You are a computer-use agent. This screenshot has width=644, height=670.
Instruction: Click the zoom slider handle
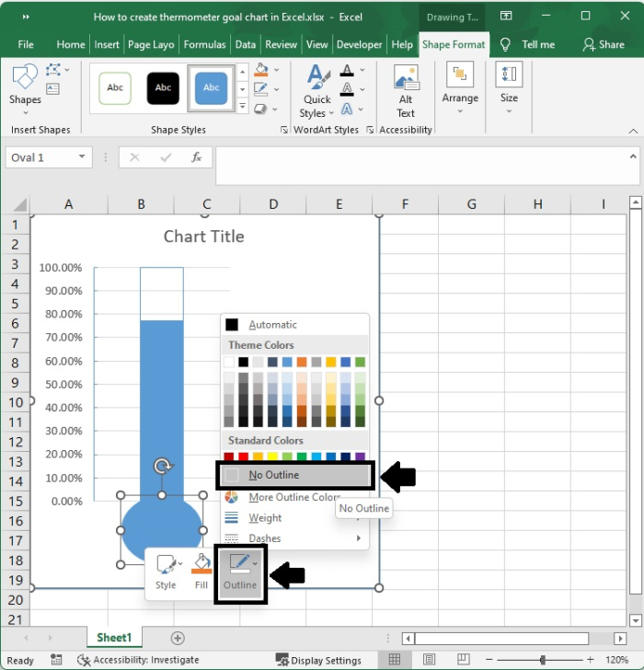(x=543, y=660)
